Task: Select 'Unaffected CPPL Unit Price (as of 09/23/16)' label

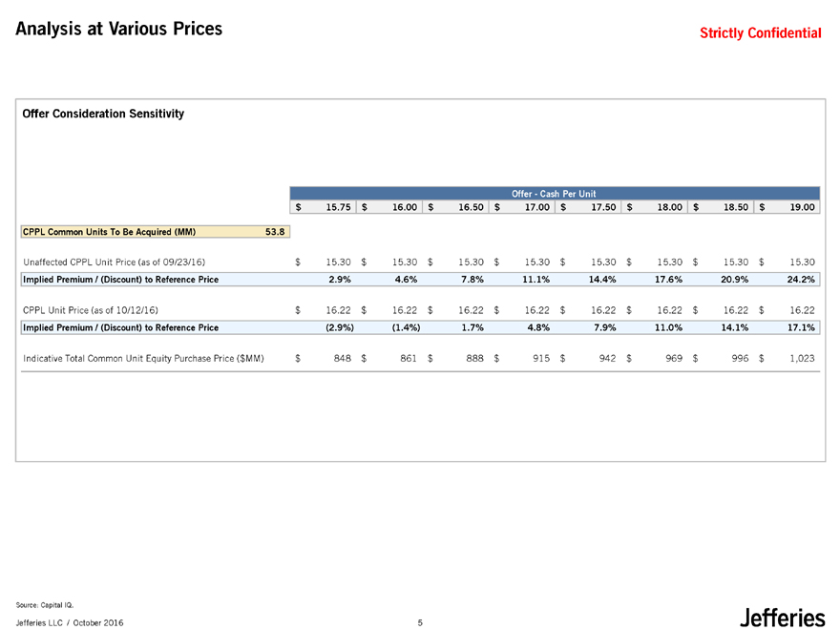Action: pos(111,262)
